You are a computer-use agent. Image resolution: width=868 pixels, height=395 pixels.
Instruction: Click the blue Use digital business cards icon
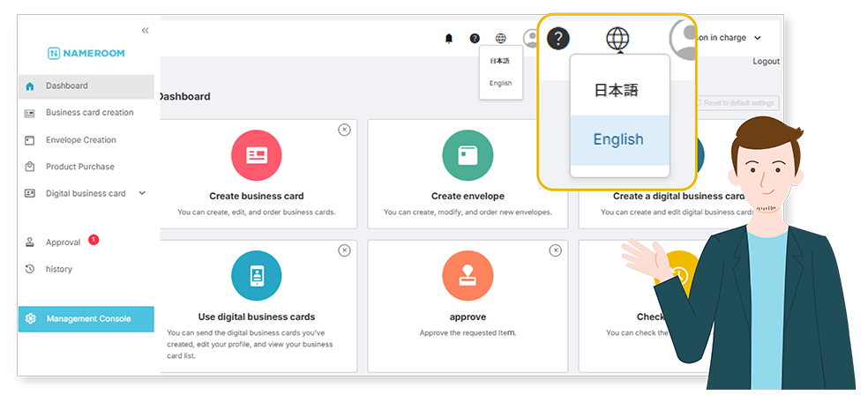pos(256,276)
